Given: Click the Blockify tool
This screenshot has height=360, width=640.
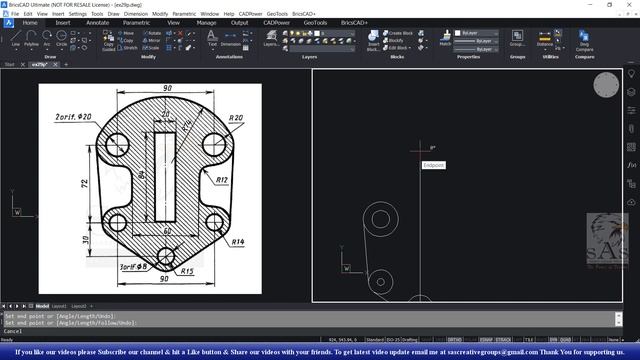Looking at the screenshot, I should (393, 40).
